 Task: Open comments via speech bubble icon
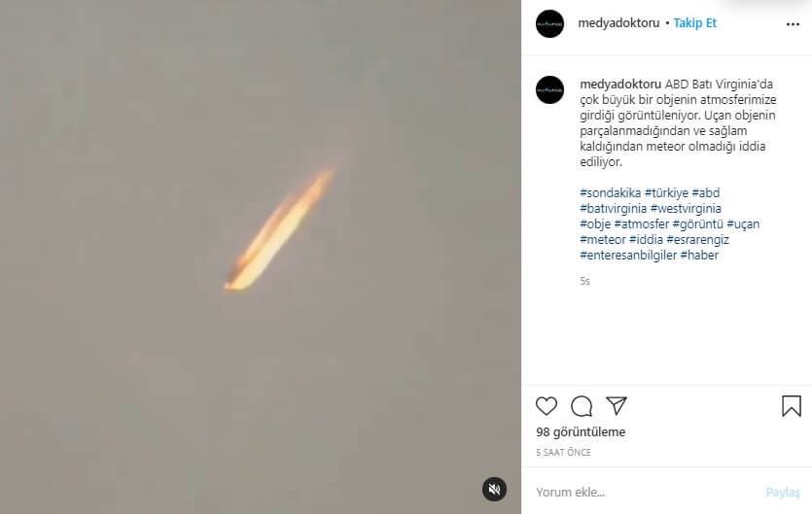click(x=582, y=406)
